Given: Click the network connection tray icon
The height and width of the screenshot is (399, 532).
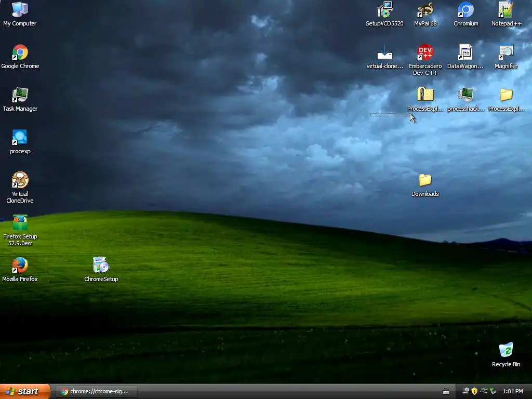Looking at the screenshot, I should point(484,392).
